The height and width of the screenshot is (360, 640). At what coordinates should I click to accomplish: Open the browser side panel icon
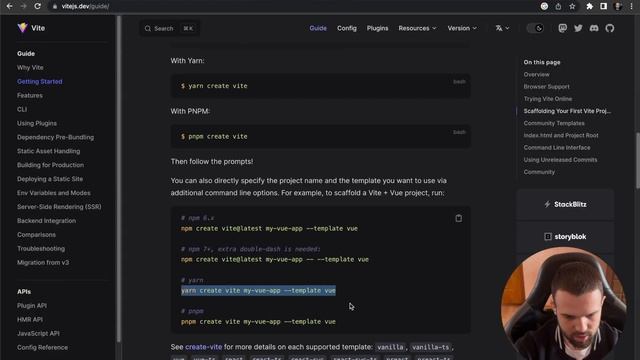click(603, 6)
